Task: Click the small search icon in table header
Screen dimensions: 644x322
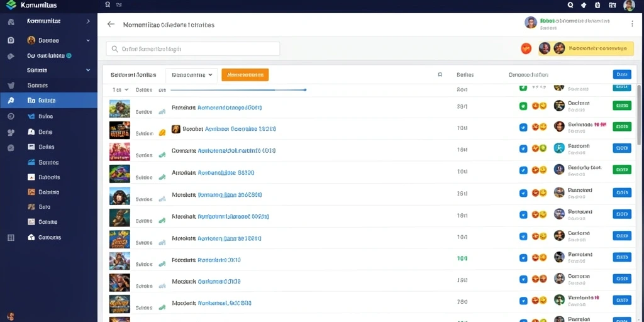Action: (440, 75)
